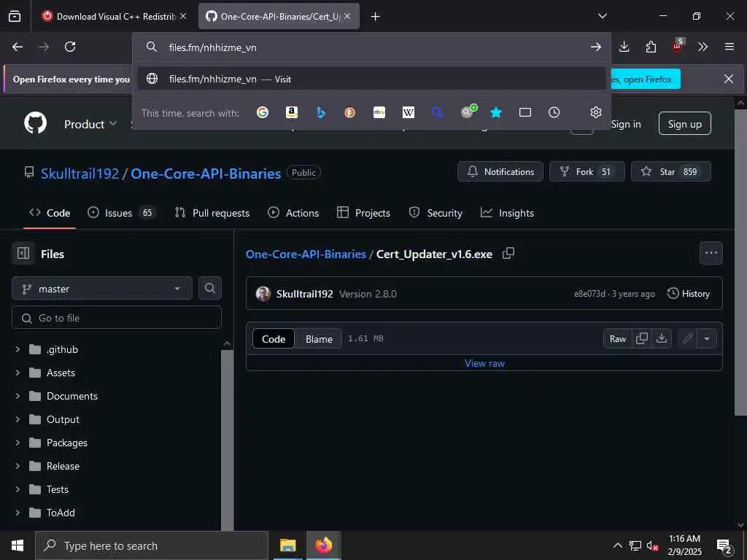Image resolution: width=747 pixels, height=560 pixels.
Task: Click the GitHub logo home icon
Action: [35, 123]
